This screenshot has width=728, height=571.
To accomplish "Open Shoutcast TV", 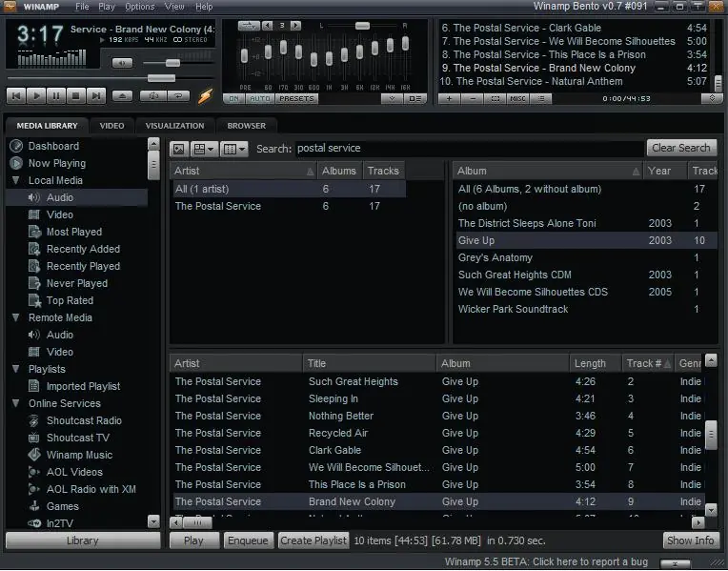I will point(77,438).
